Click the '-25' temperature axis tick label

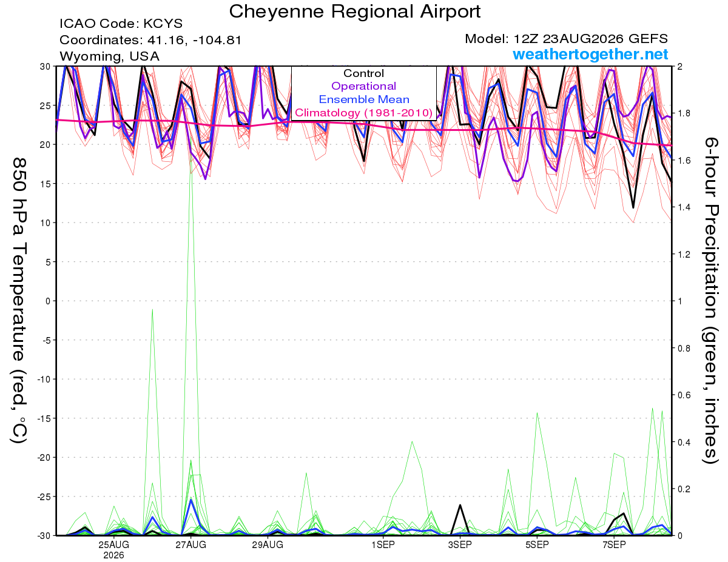(x=44, y=497)
